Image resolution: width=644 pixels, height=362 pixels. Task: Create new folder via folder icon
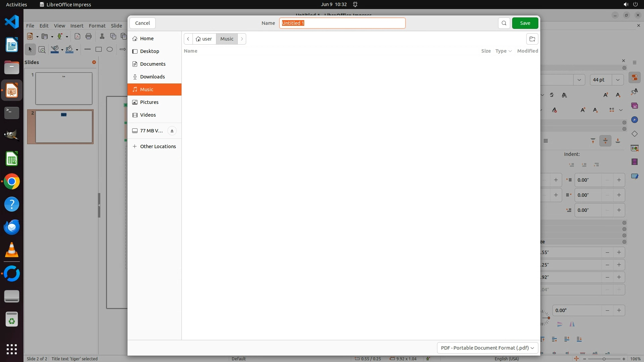(x=532, y=39)
